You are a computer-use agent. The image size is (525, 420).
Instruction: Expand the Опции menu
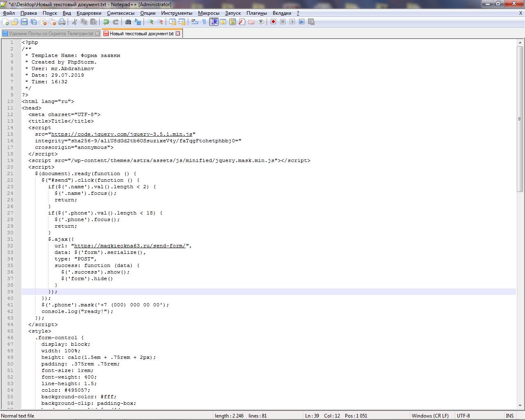148,13
